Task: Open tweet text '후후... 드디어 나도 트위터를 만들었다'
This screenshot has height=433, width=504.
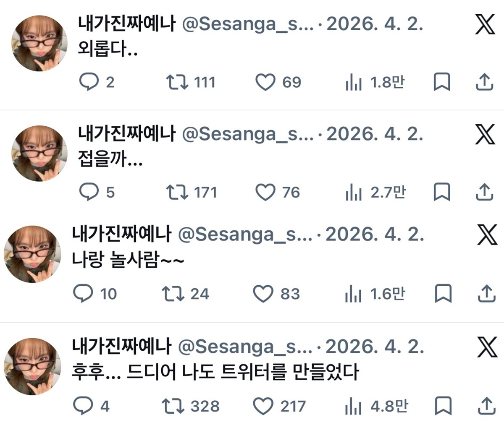Action: [x=215, y=372]
